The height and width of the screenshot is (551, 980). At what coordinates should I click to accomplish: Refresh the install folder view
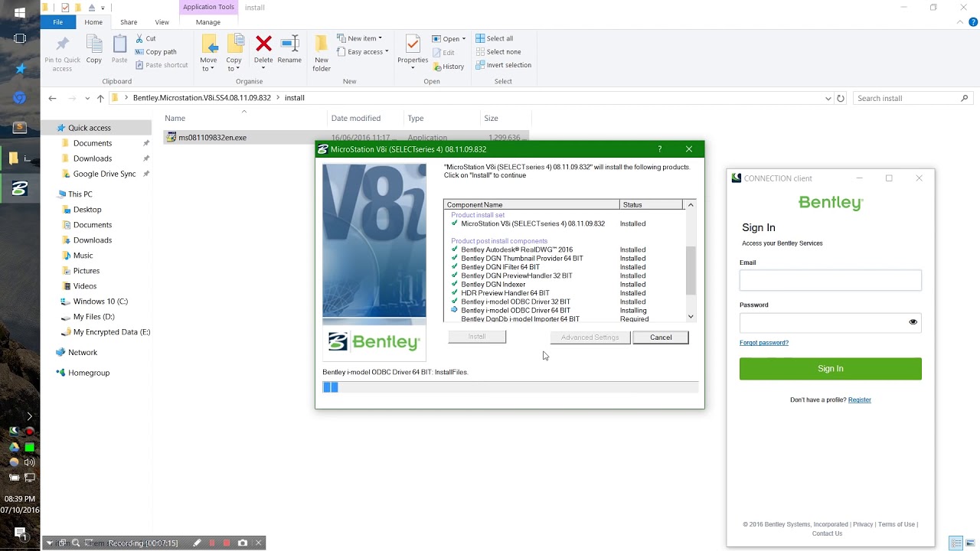tap(841, 98)
